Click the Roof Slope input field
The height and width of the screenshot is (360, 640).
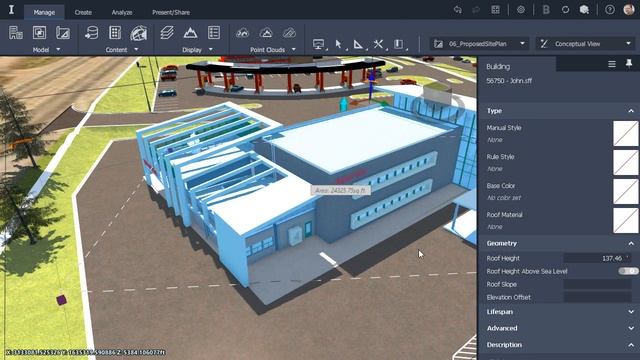point(598,284)
